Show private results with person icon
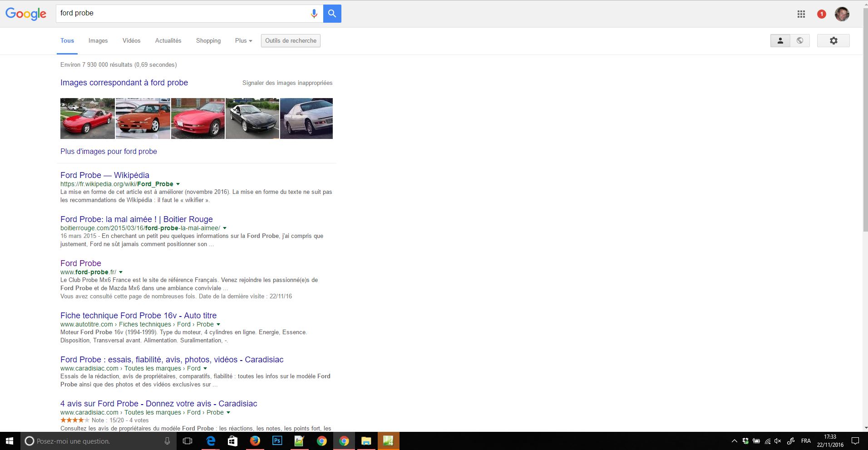Screen dimensions: 868x450 pos(780,40)
